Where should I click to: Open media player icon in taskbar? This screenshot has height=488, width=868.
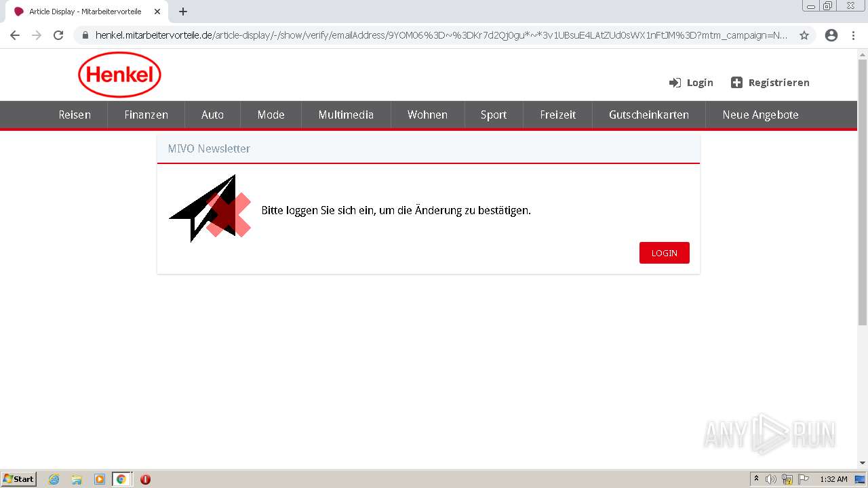[x=99, y=479]
